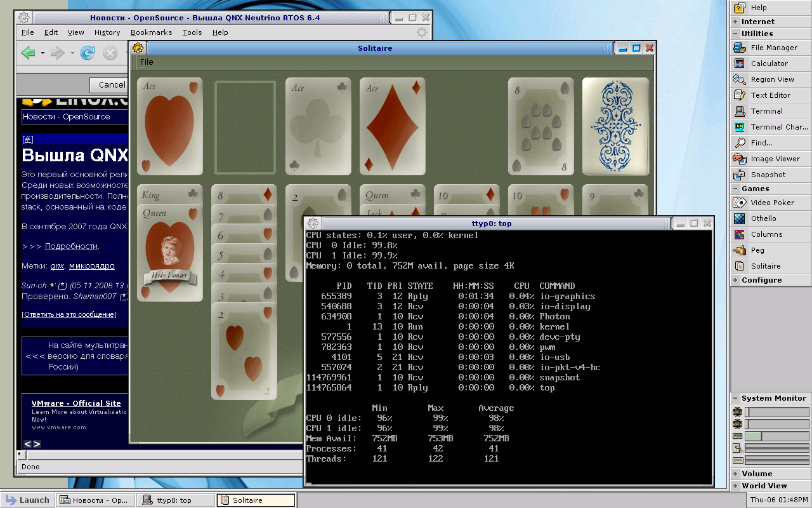Image resolution: width=812 pixels, height=508 pixels.
Task: Click the browser window menu icon
Action: [x=23, y=18]
